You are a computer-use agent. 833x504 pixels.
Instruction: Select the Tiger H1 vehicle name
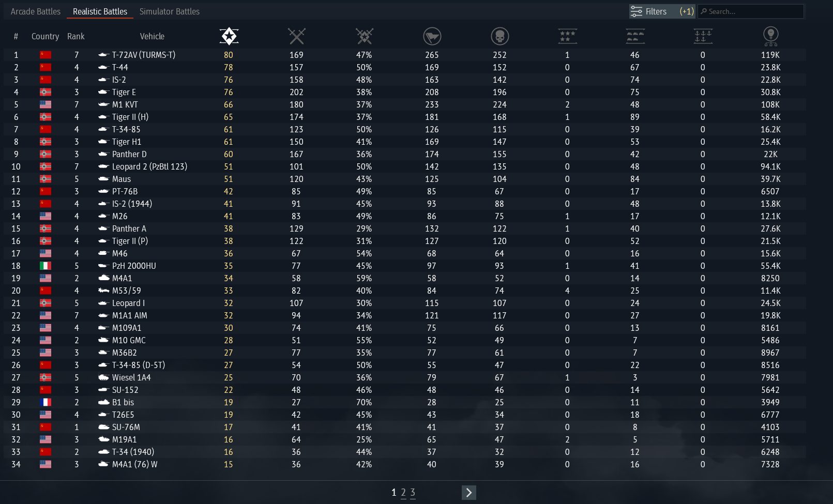pos(127,142)
